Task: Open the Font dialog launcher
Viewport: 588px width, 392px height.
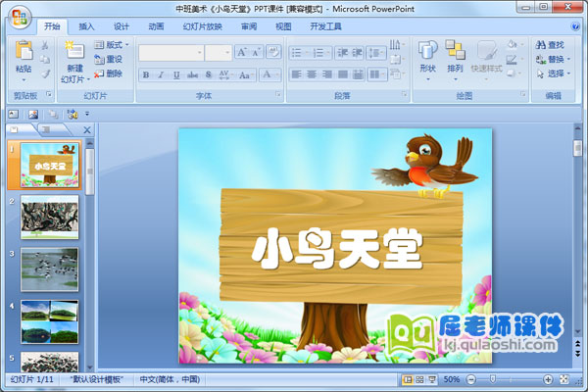Action: tap(278, 94)
